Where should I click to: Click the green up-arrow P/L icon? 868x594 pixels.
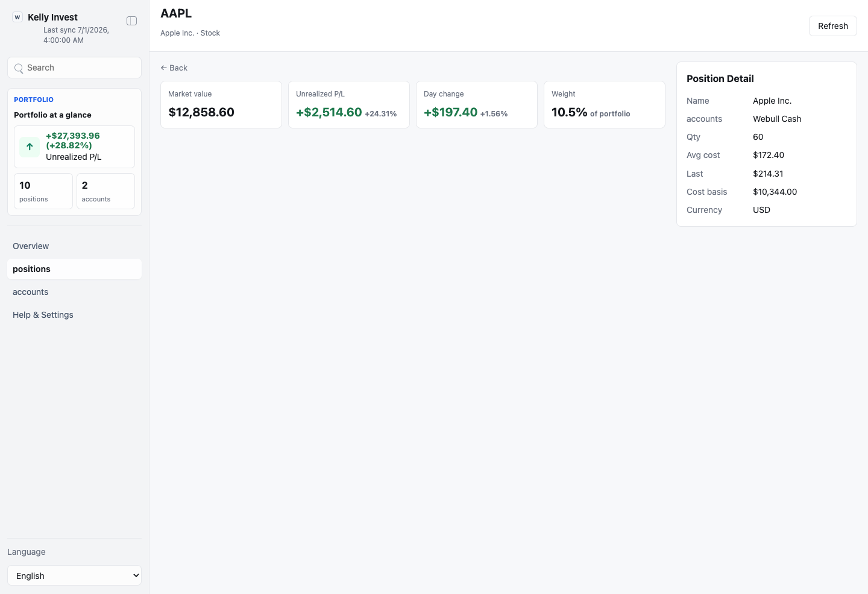click(30, 147)
